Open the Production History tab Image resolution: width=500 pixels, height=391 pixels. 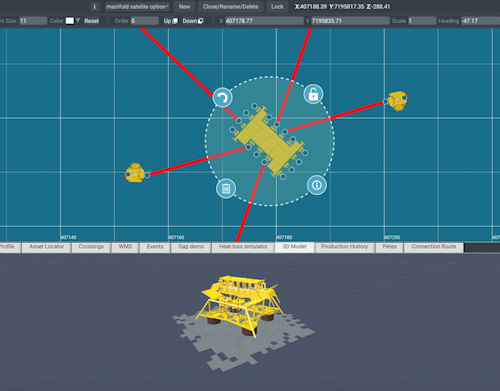click(344, 247)
